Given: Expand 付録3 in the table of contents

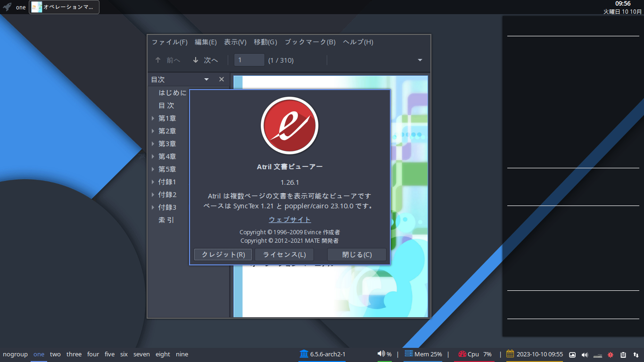Looking at the screenshot, I should (153, 207).
